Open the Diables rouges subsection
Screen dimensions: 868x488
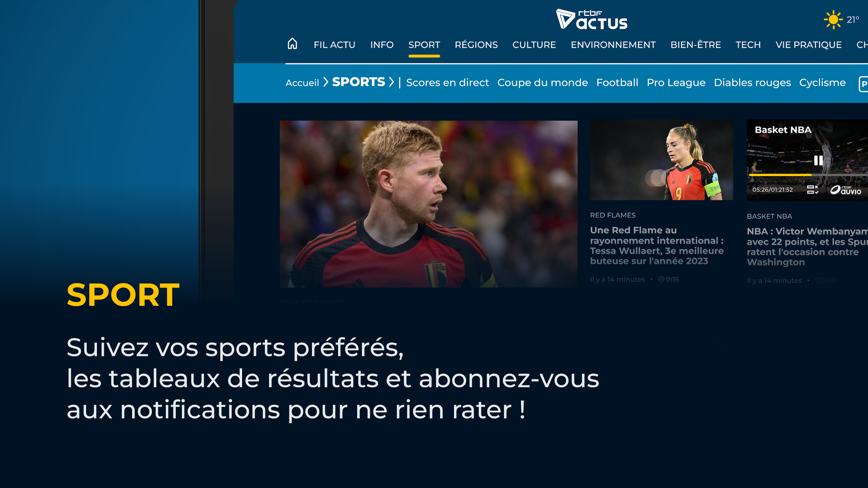pos(752,82)
